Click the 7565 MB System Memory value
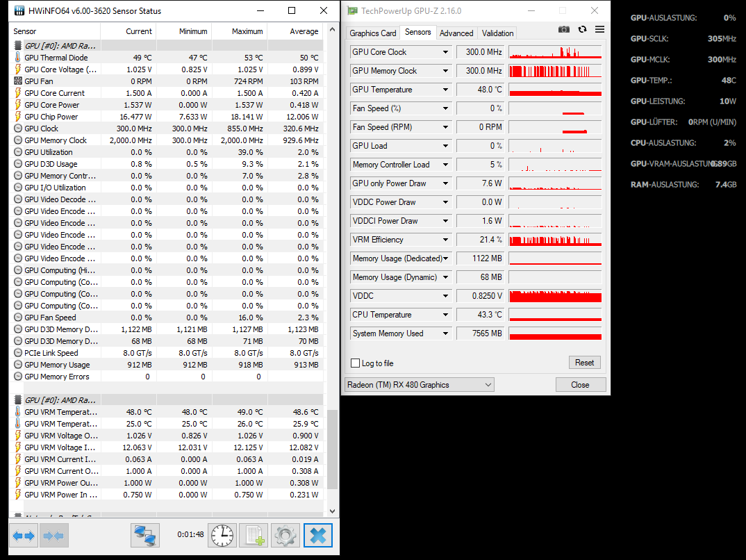 coord(479,333)
